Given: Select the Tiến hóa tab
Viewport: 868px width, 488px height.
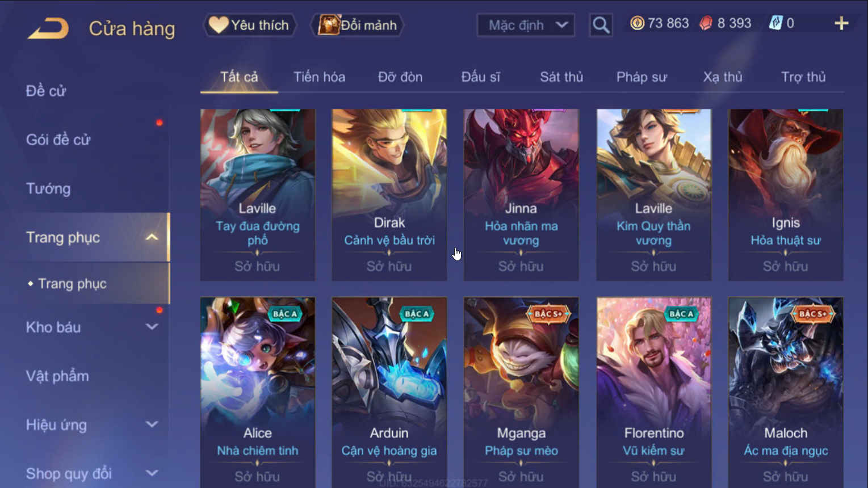Looking at the screenshot, I should tap(319, 77).
